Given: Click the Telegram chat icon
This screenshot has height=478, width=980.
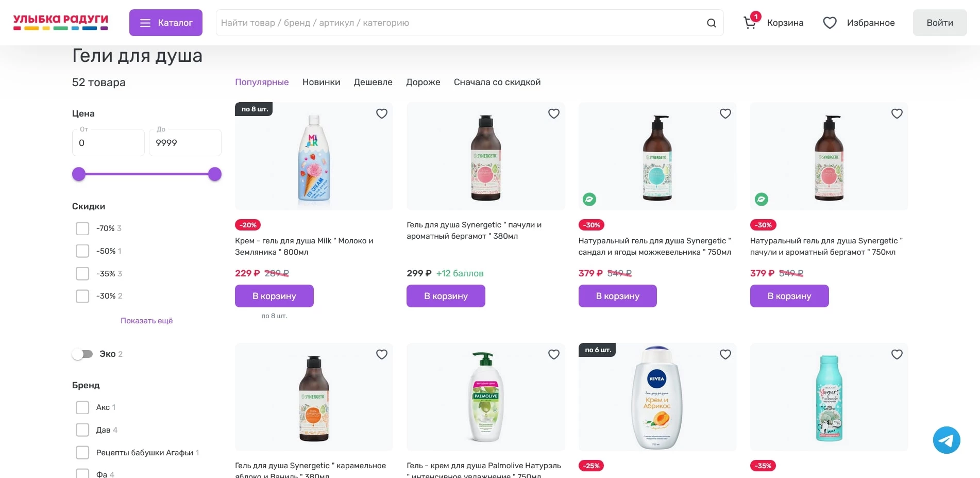Looking at the screenshot, I should coord(946,440).
